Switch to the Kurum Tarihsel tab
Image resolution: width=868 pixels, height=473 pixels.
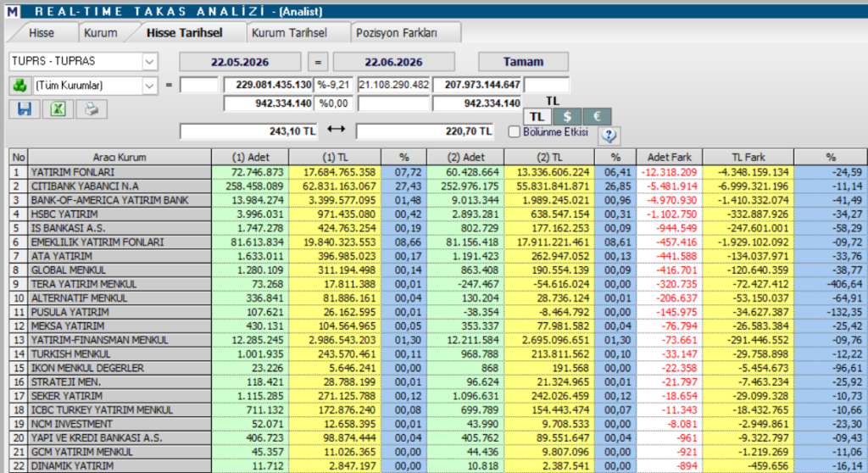pyautogui.click(x=290, y=33)
